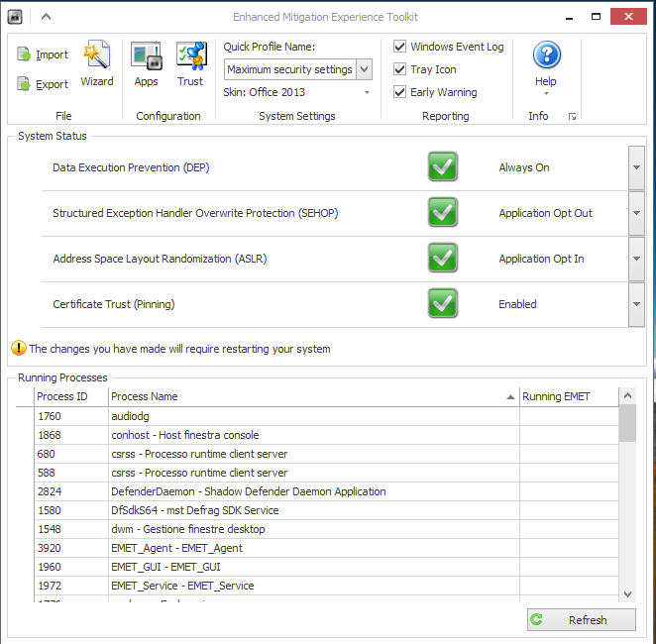Toggle Windows Event Log checkbox

point(400,47)
